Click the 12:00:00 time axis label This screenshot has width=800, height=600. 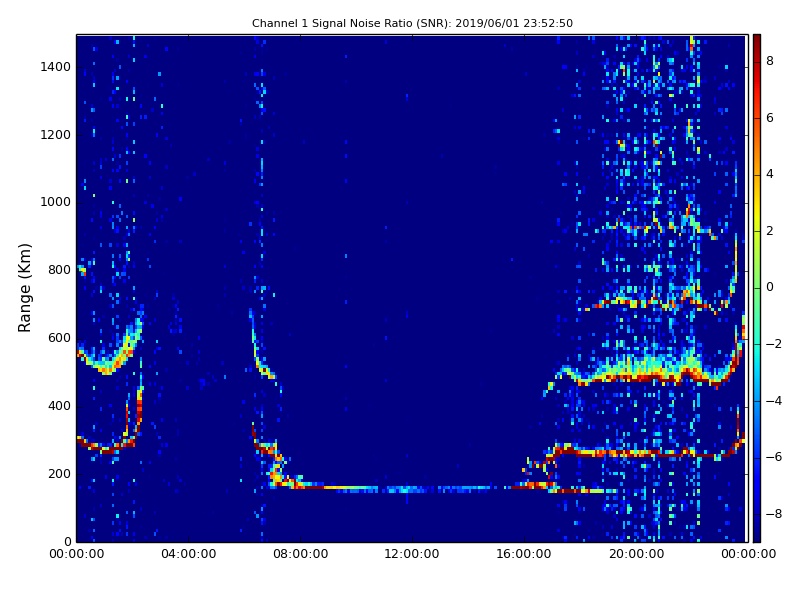click(412, 554)
